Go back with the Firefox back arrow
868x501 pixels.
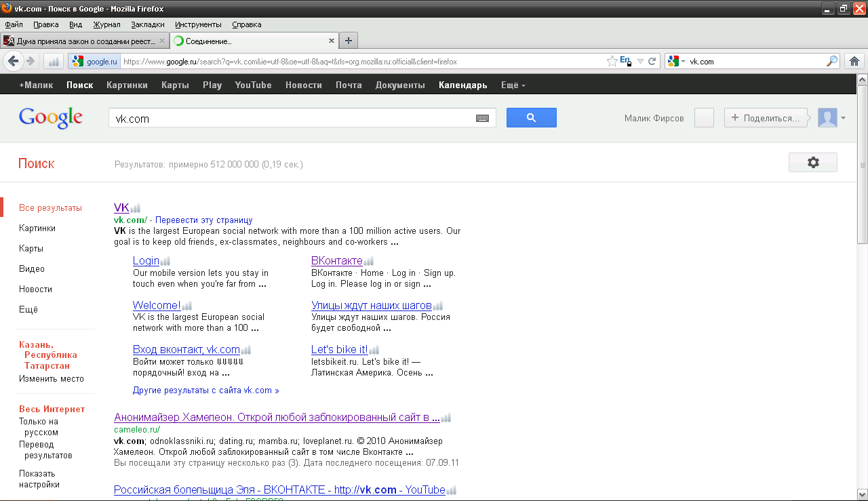[x=13, y=61]
